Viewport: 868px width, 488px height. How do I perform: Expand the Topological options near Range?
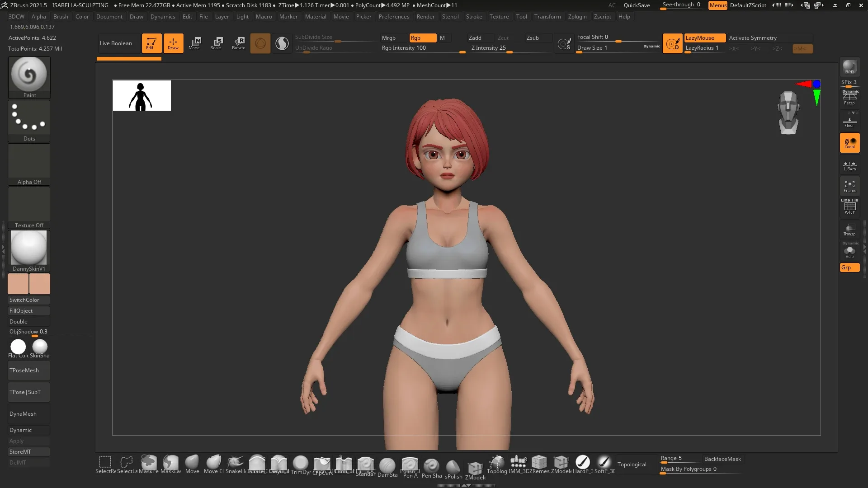pyautogui.click(x=632, y=465)
